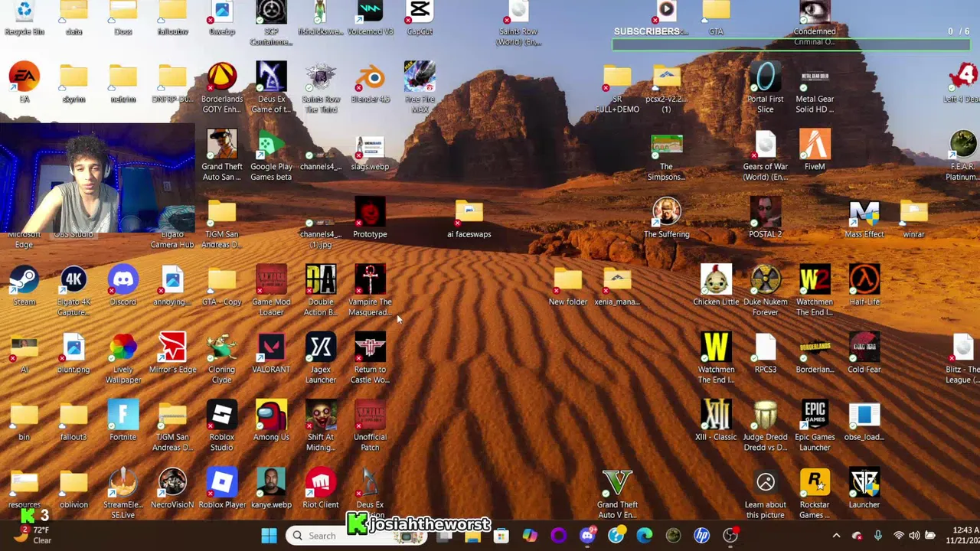Launch Rockstar Games Launcher
980x551 pixels.
(x=815, y=494)
